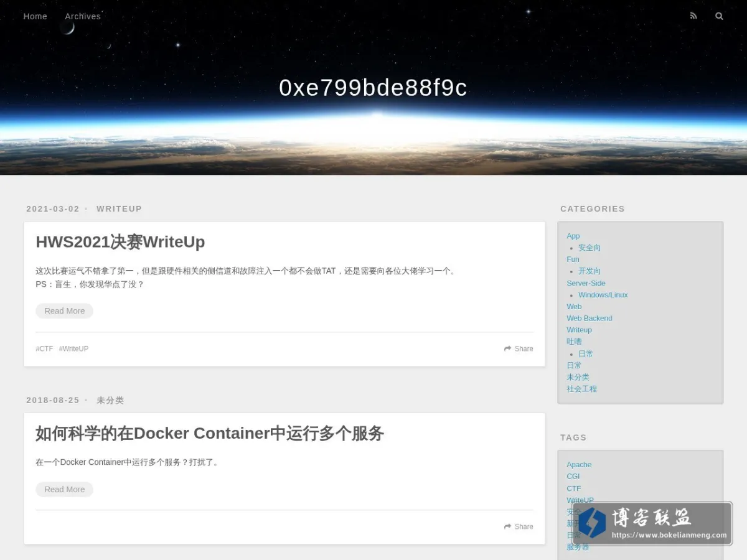Open the 社会工程 category
The image size is (747, 560).
click(x=581, y=389)
